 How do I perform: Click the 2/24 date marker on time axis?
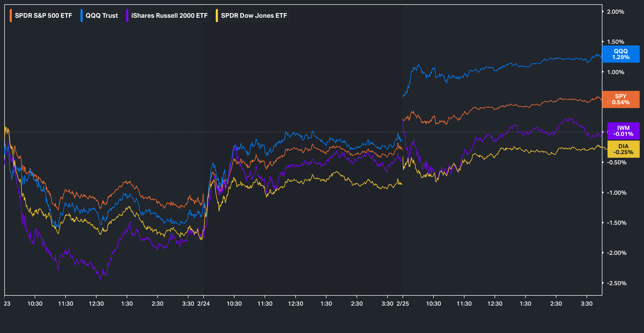[203, 304]
